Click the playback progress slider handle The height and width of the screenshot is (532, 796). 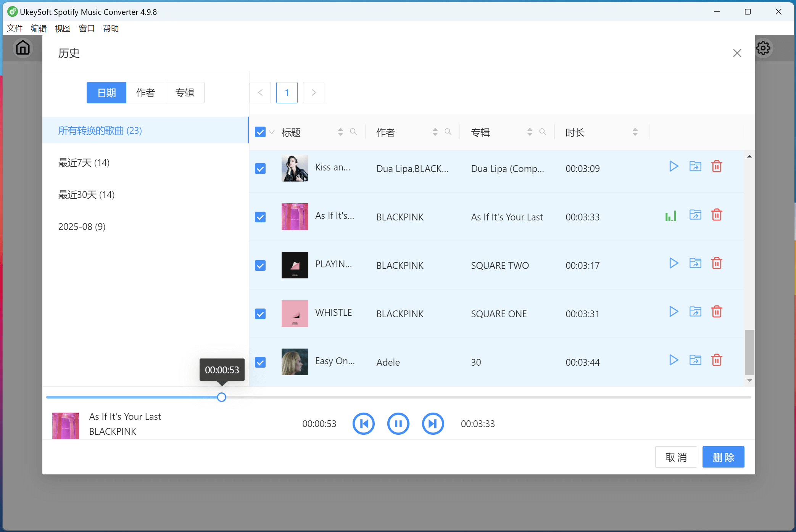point(222,397)
